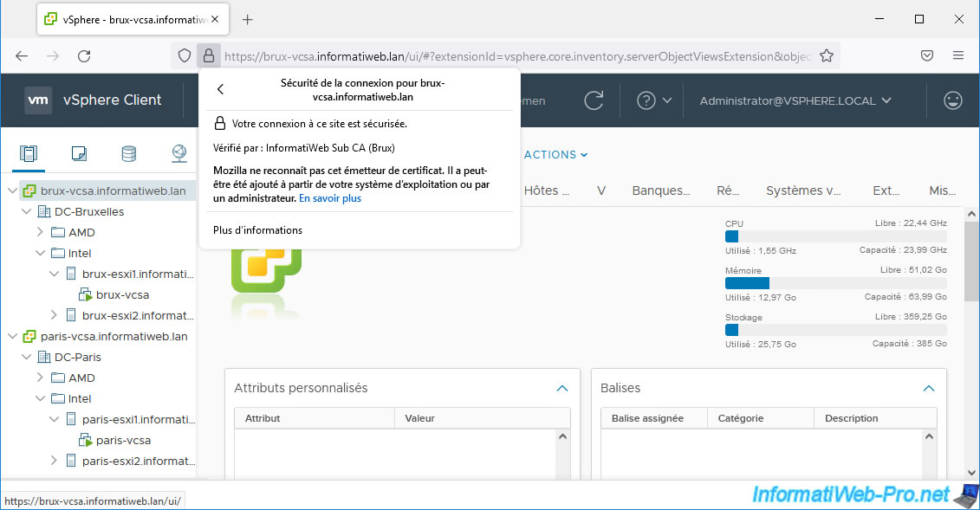980x510 pixels.
Task: Open the Storage inventory view icon
Action: pyautogui.click(x=128, y=154)
